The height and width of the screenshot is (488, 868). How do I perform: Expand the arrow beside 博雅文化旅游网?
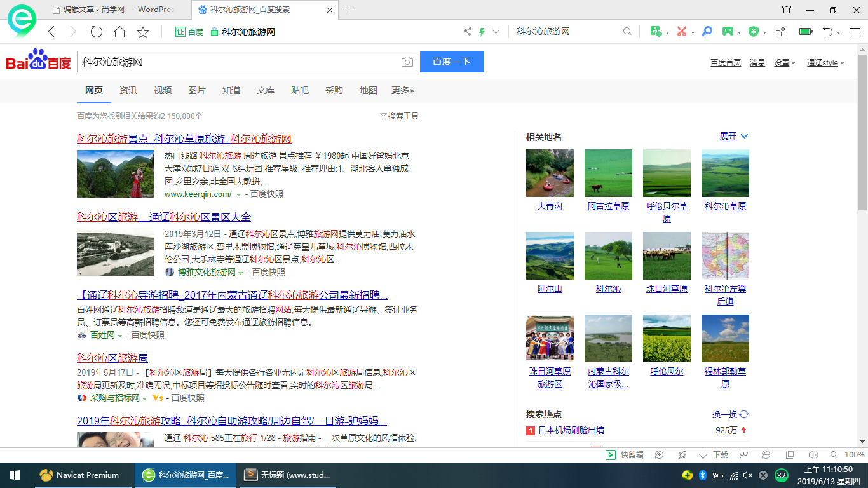[240, 273]
